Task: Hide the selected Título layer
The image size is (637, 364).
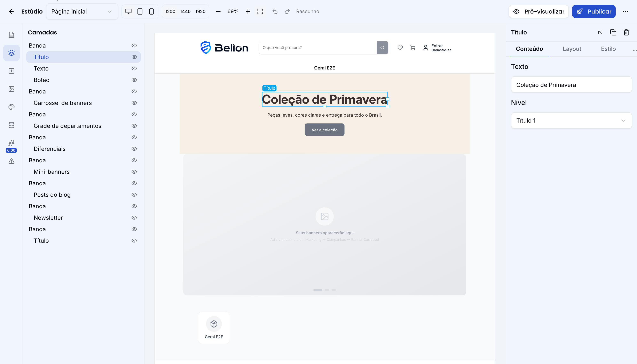Action: coord(134,57)
